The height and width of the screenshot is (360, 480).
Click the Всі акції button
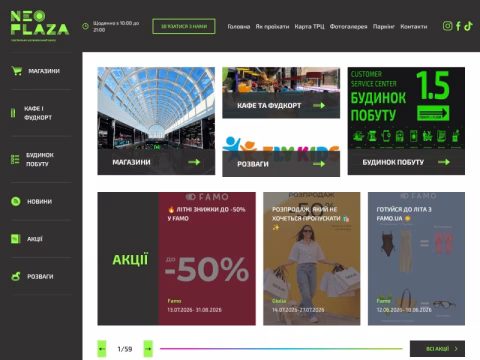click(x=437, y=349)
